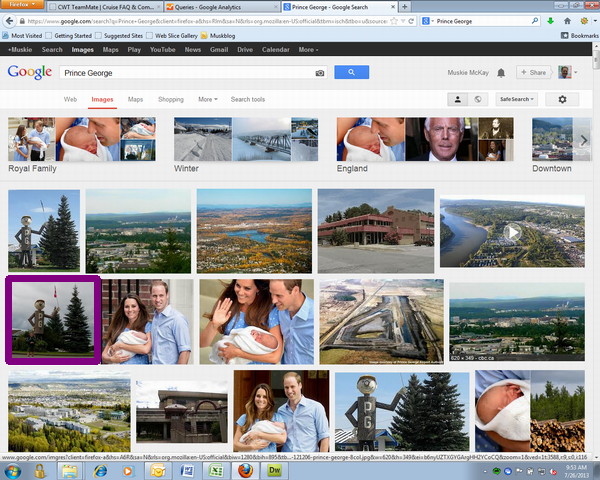Open Outlook from the taskbar
600x480 pixels.
pyautogui.click(x=158, y=471)
